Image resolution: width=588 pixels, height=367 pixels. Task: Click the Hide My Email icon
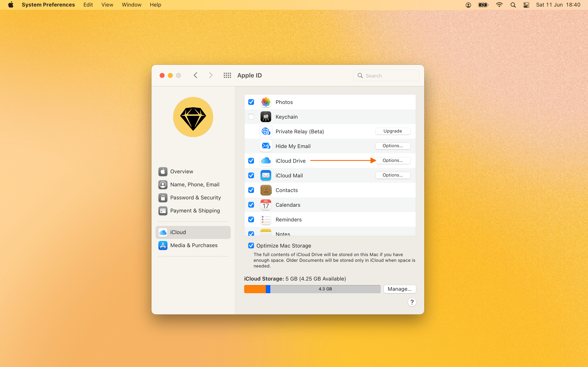pos(266,146)
